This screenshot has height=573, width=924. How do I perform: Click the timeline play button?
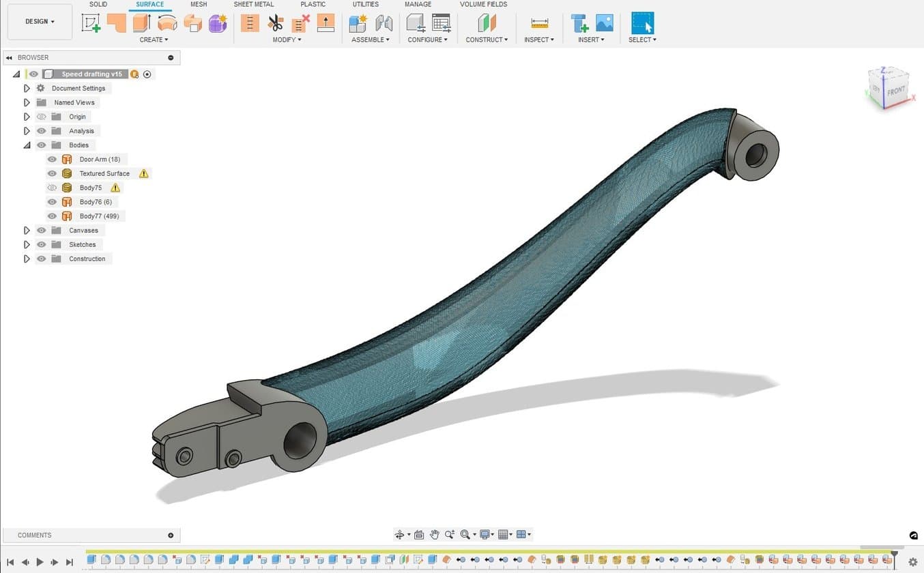point(40,562)
